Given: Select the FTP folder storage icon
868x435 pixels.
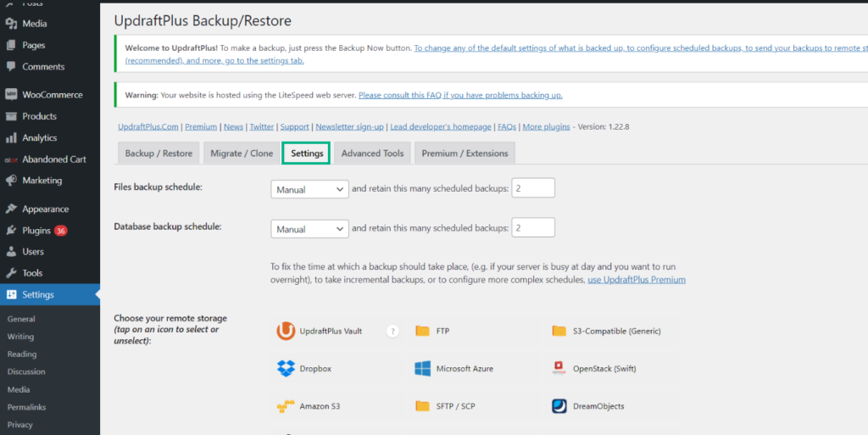Looking at the screenshot, I should (422, 331).
